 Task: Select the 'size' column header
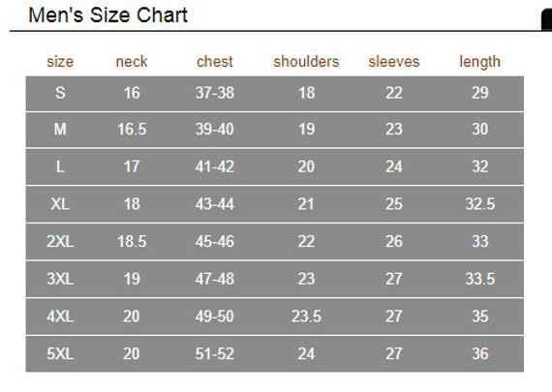click(60, 62)
